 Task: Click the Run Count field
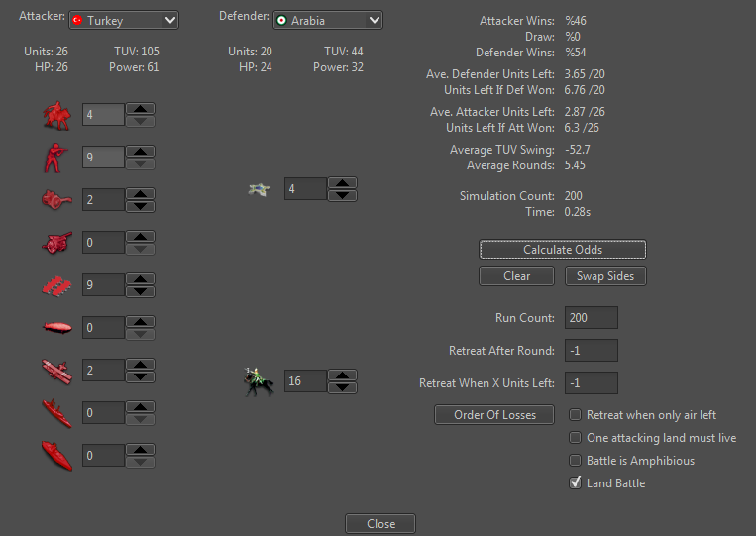coord(592,318)
